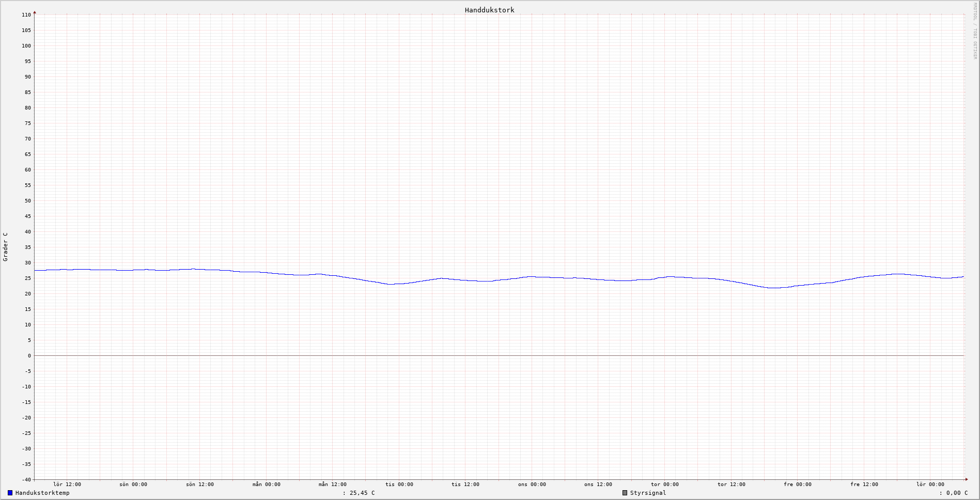Click the Handukstorktemp legend label
The height and width of the screenshot is (500, 980).
tap(42, 493)
